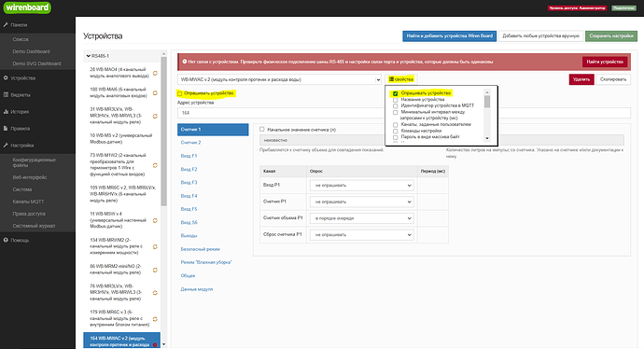The height and width of the screenshot is (349, 644).
Task: Click refresh icon beside 179 WB-MR6C v.3
Action: click(x=155, y=319)
